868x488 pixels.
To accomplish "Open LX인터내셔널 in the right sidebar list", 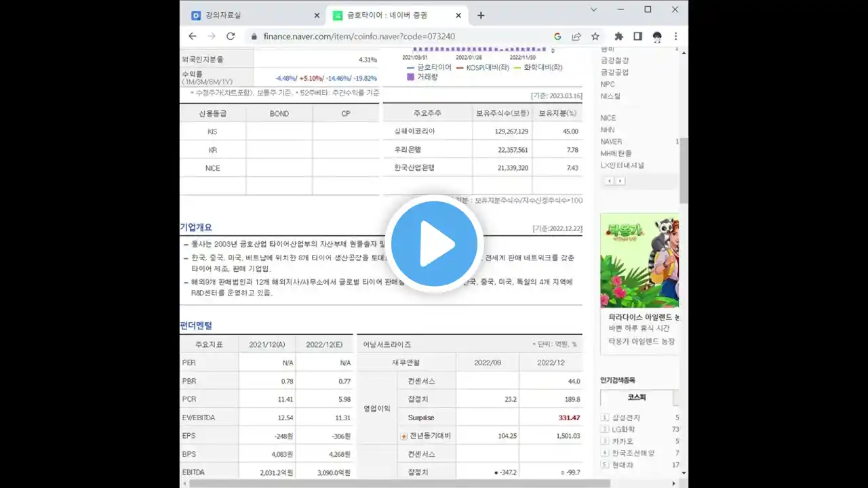I will click(x=623, y=165).
